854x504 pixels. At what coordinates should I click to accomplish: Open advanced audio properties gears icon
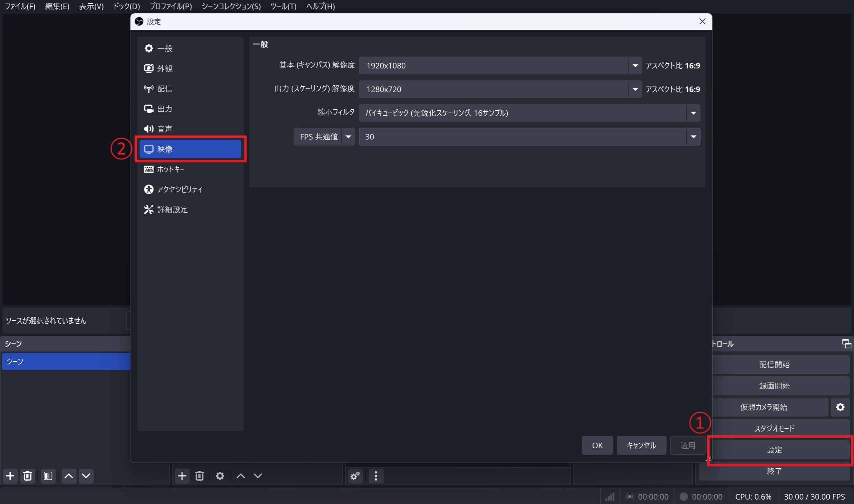(355, 476)
